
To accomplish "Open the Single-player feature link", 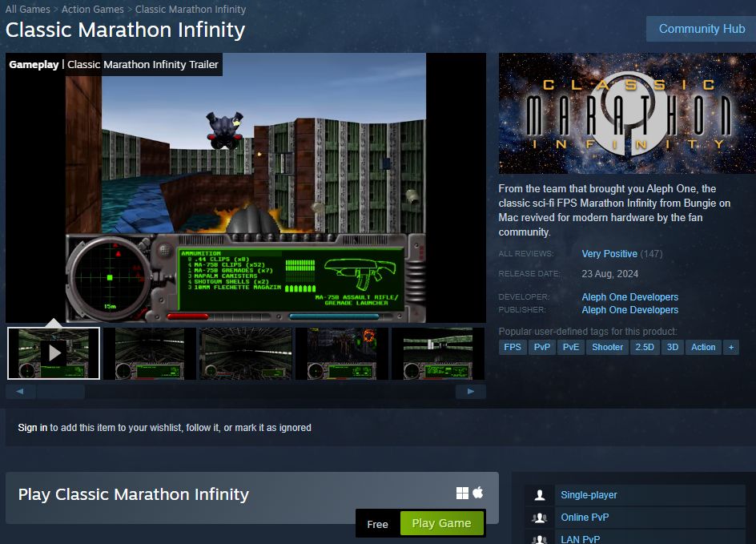I will (589, 495).
